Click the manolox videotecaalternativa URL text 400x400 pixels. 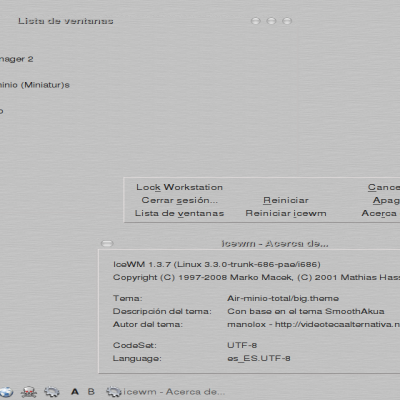click(314, 324)
